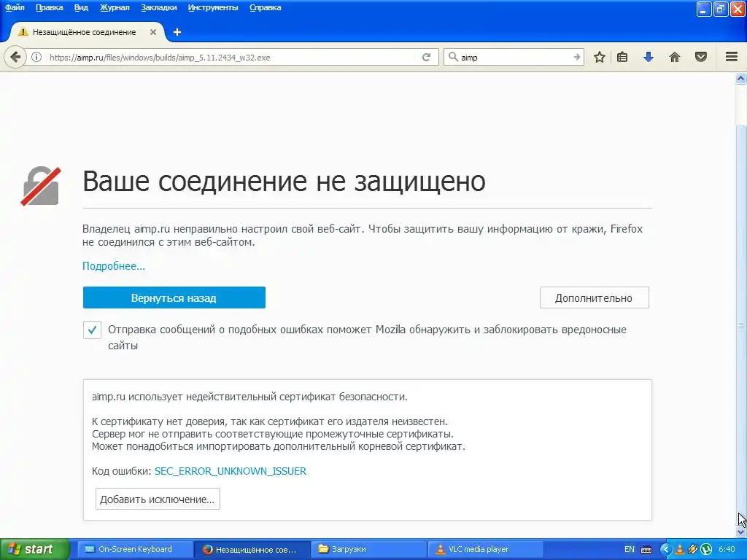Image resolution: width=747 pixels, height=560 pixels.
Task: Open site identity info icon in address bar
Action: point(36,57)
